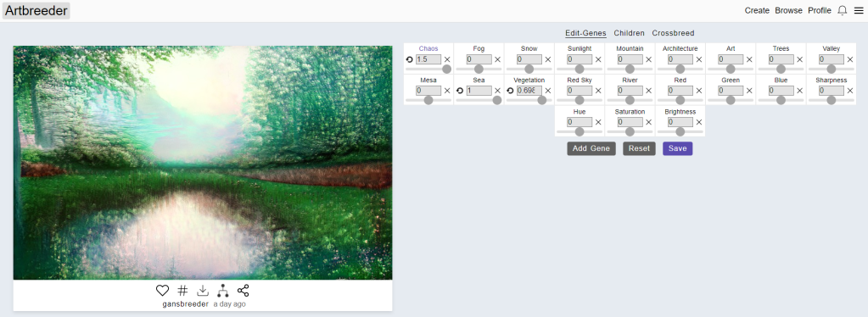
Task: Undo the Vegetation gene change
Action: (511, 91)
